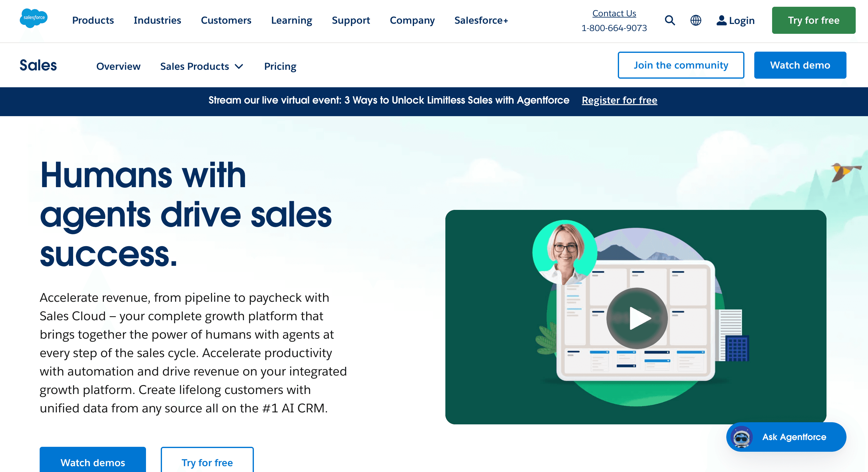Click the banner event announcement text
Screen dimensions: 868x472
click(x=389, y=100)
